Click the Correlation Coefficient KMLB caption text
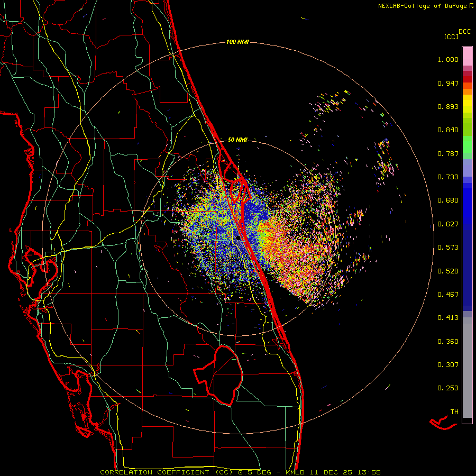 coord(240,472)
